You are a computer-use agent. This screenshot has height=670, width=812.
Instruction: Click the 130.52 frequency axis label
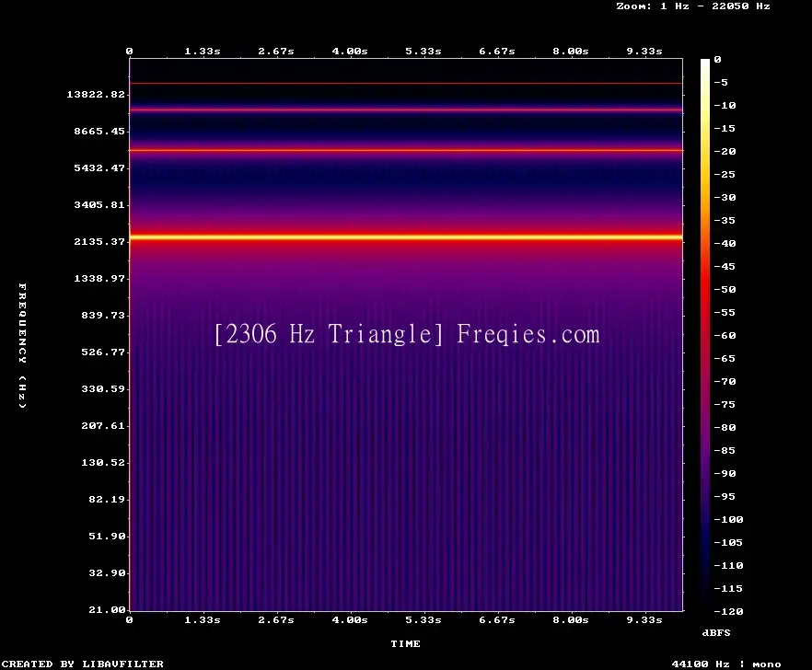103,462
